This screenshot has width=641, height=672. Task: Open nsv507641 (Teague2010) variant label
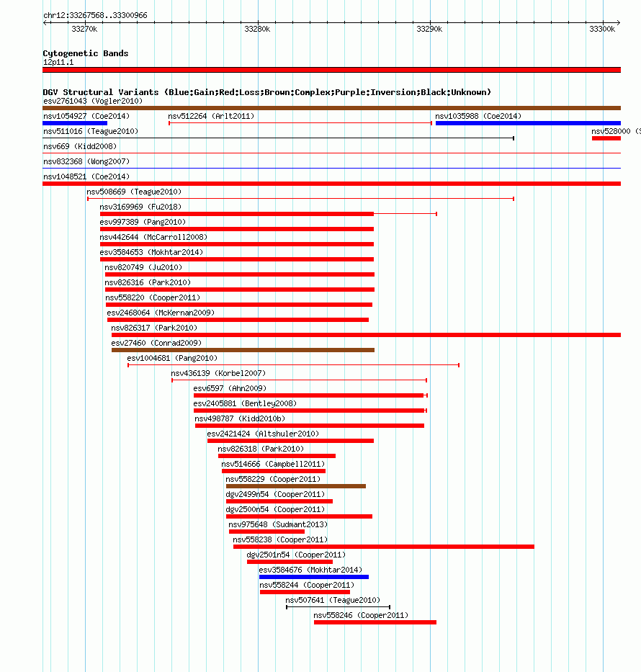point(333,601)
